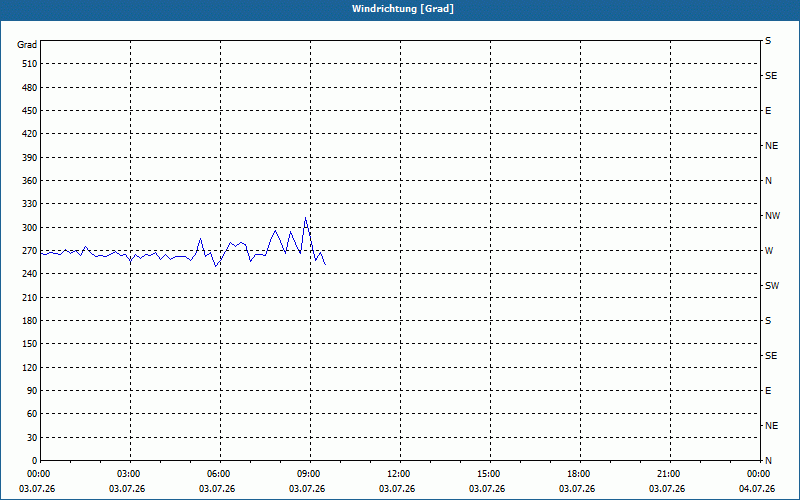The height and width of the screenshot is (500, 800).
Task: Click the 270 degree axis label
Action: coord(30,251)
